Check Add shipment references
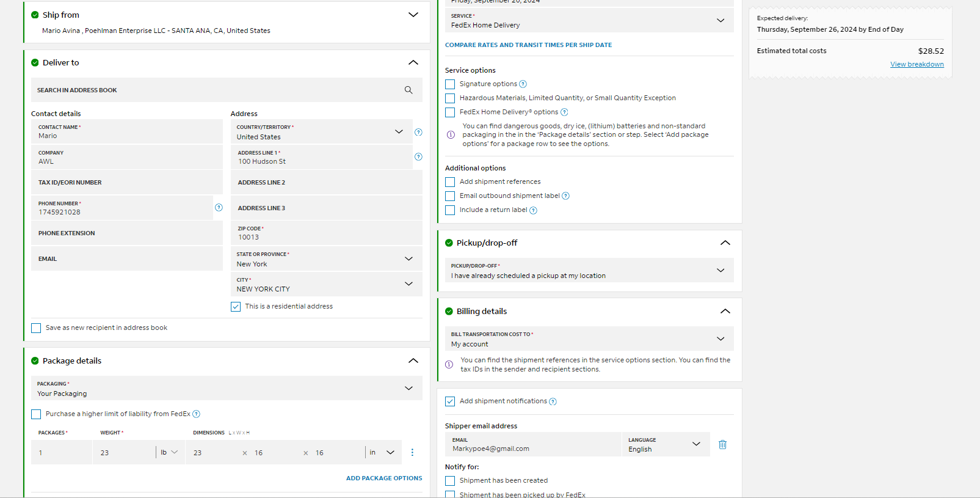The height and width of the screenshot is (498, 980). click(450, 182)
